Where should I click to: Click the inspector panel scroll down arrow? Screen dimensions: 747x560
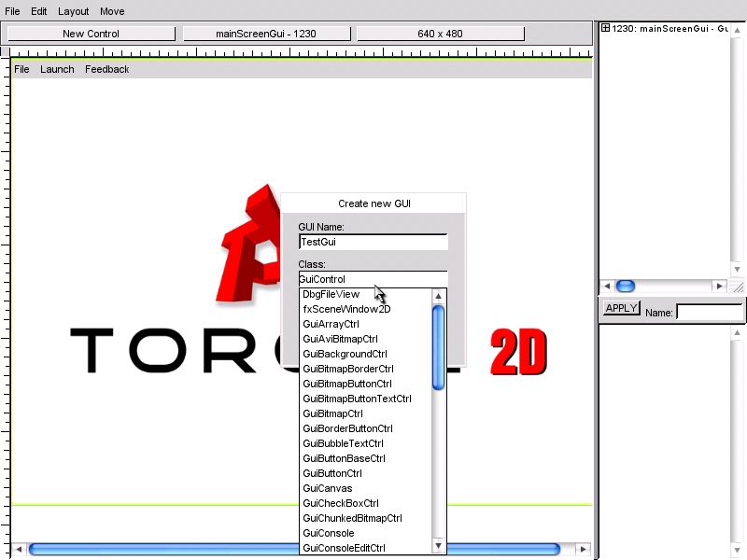pos(737,551)
